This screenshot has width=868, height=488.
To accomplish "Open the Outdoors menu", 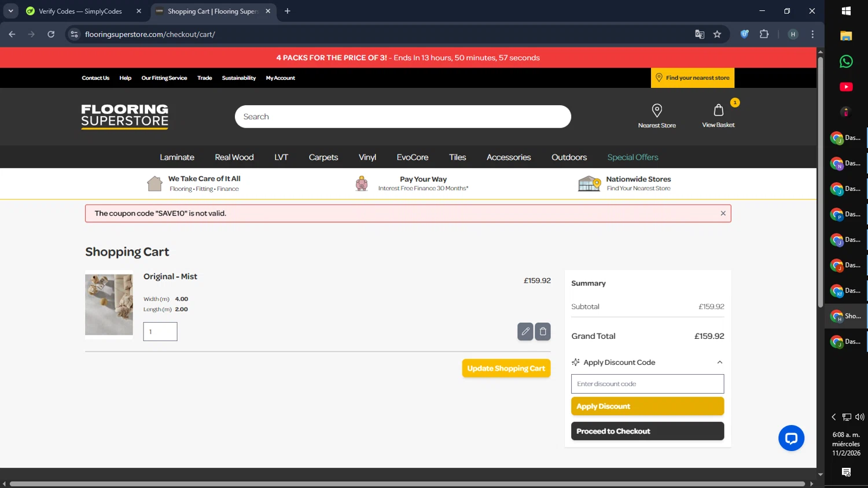I will (569, 157).
